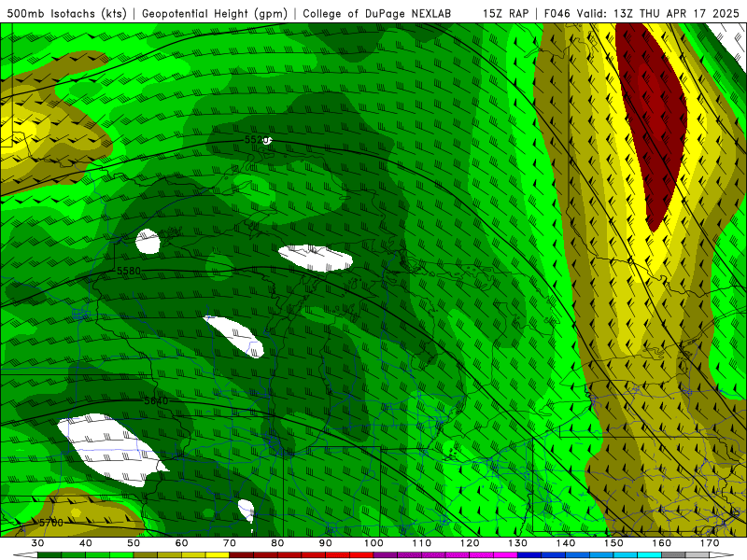
Task: Click the 80 value on the color scale
Action: click(277, 543)
